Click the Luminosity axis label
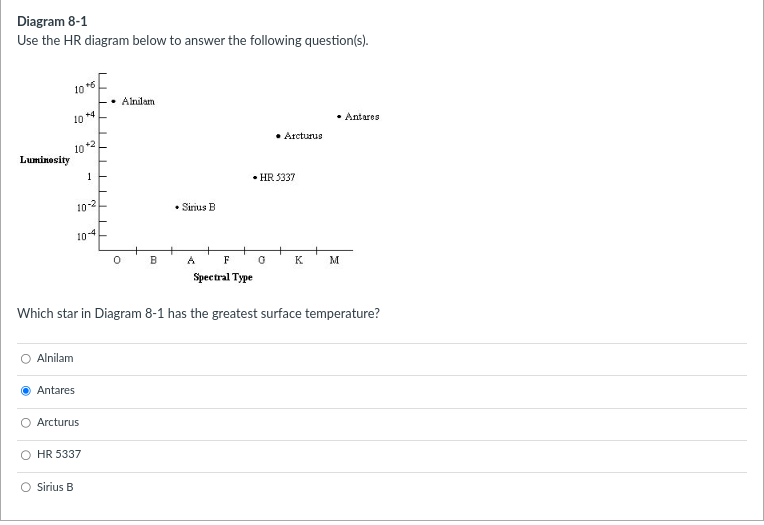This screenshot has height=525, width=764. coord(45,159)
